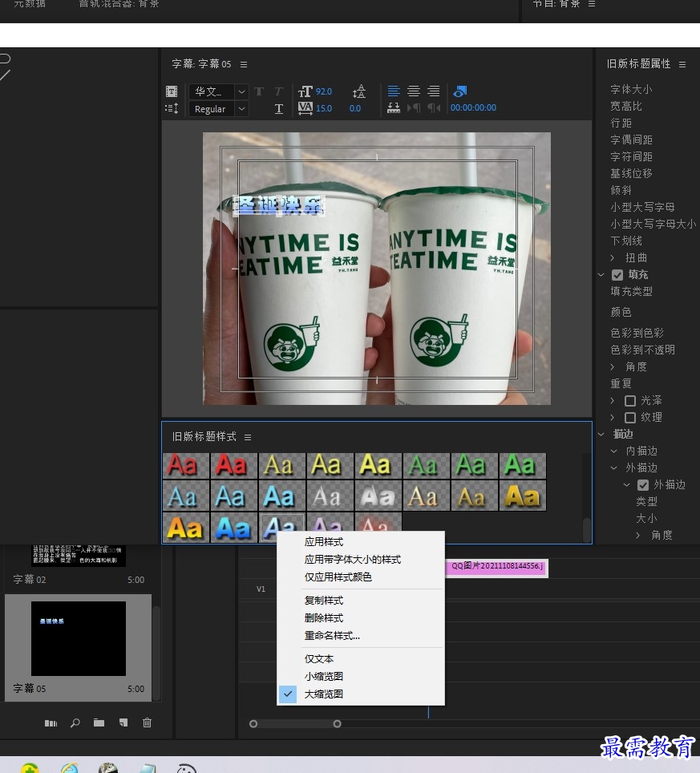Open the tab stops ruler icon
Screen dimensions: 700x773
[x=394, y=108]
